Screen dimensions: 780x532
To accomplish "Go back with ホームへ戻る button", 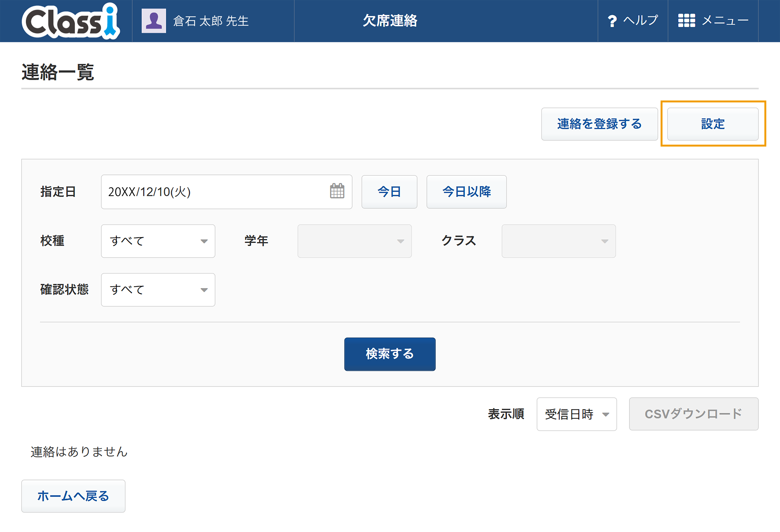I will 73,496.
